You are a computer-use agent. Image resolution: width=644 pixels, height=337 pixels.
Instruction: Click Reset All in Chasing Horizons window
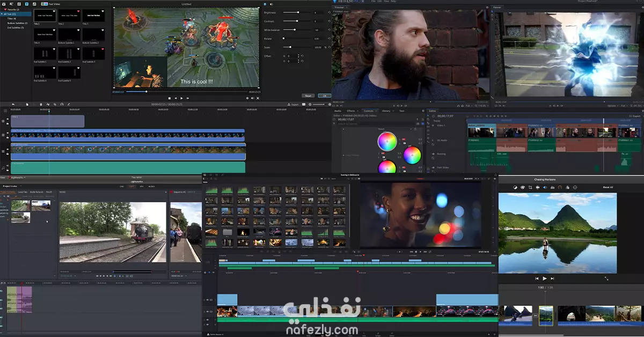tap(608, 187)
